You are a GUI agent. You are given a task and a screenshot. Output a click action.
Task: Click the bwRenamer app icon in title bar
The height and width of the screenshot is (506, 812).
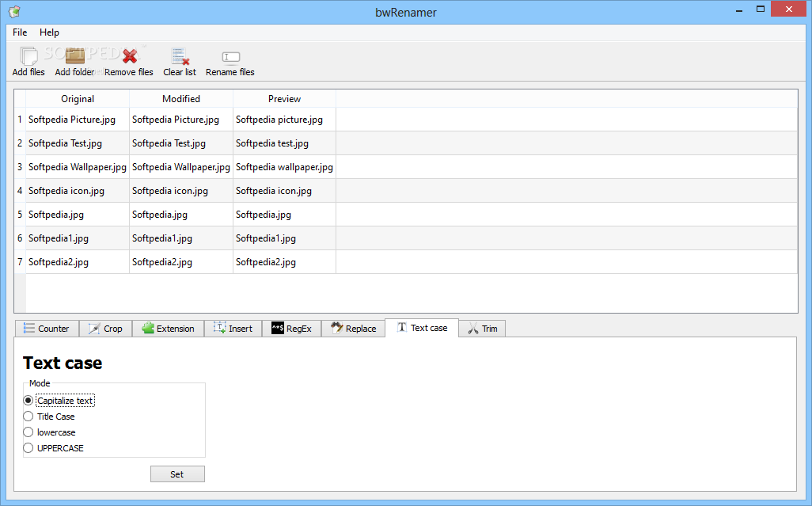click(14, 11)
